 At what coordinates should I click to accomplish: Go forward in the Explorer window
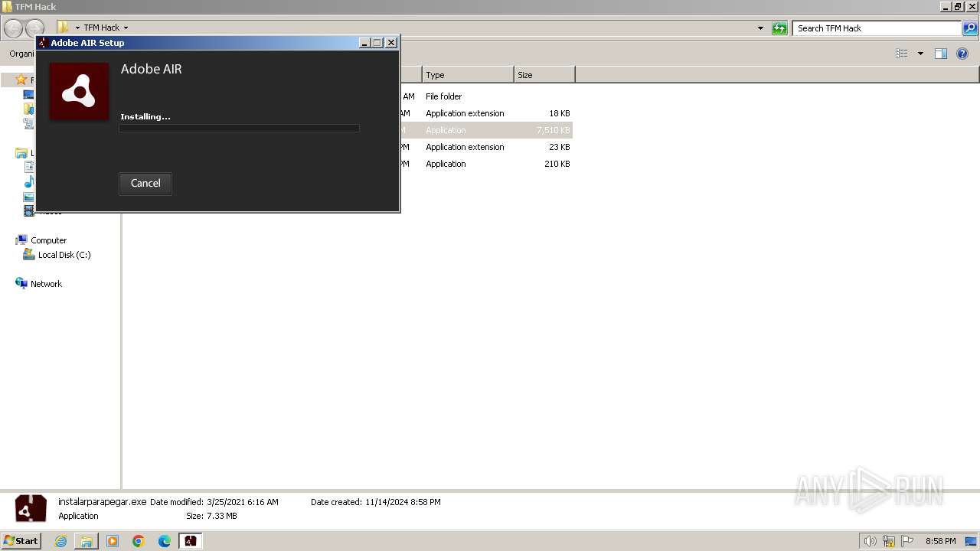[x=34, y=28]
